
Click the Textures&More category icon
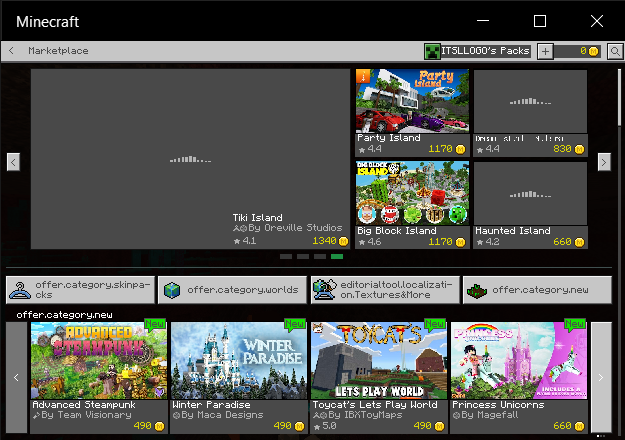[324, 290]
